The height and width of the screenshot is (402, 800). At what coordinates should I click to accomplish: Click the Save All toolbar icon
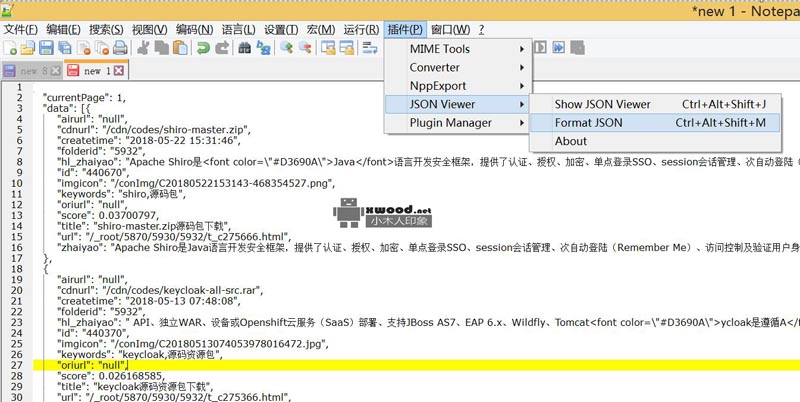tap(64, 48)
